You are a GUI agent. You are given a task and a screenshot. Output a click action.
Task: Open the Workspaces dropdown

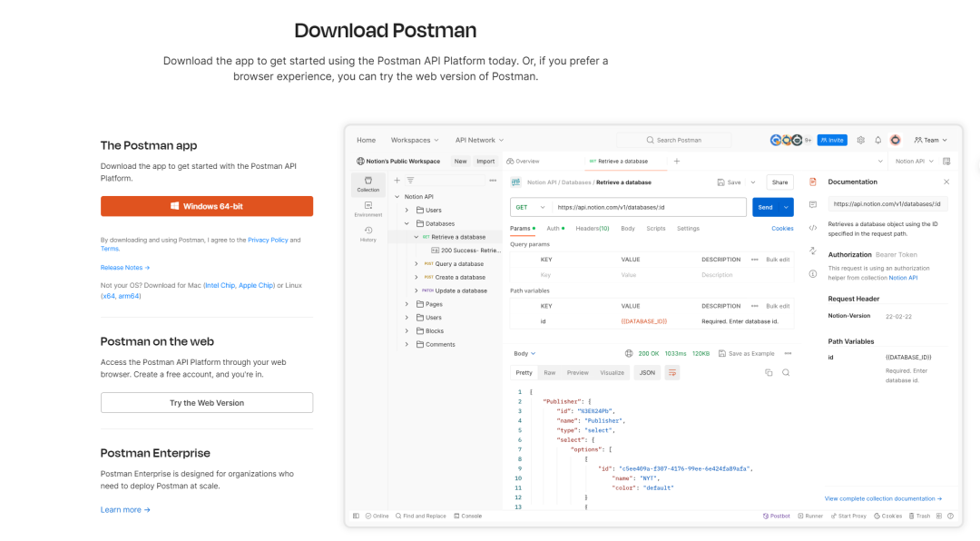(415, 140)
